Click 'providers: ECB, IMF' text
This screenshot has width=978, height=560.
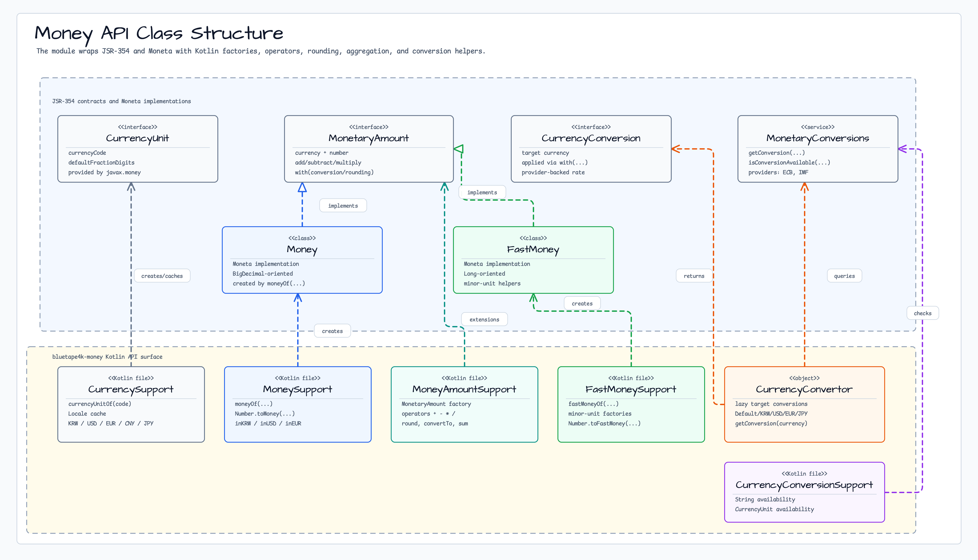click(x=778, y=172)
